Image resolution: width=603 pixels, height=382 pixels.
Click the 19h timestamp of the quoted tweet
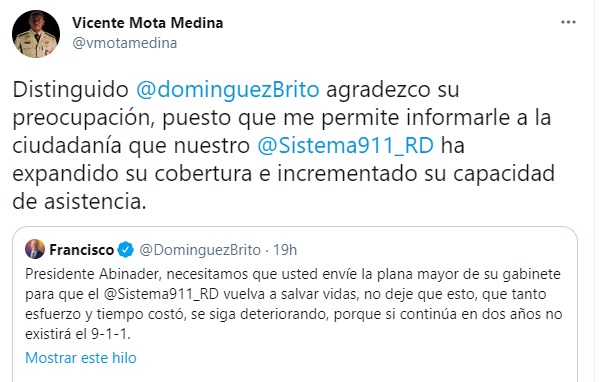285,250
